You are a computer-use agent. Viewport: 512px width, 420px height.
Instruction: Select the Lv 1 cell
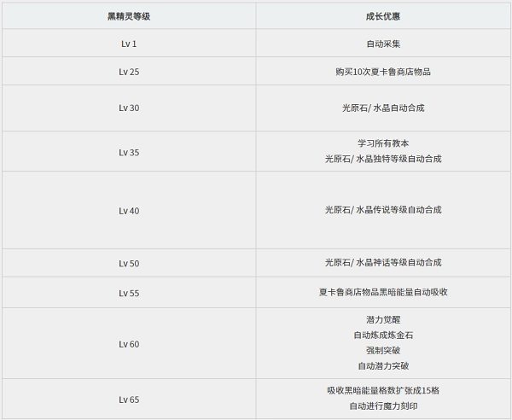pos(129,43)
